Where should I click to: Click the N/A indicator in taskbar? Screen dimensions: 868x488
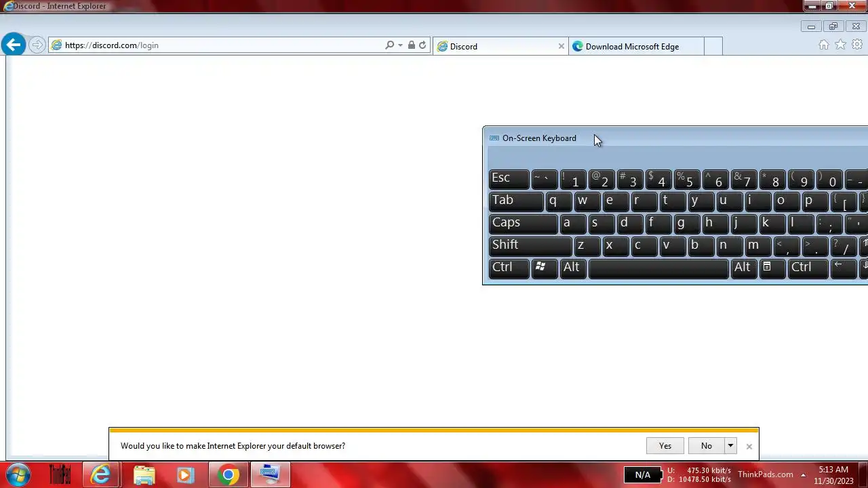[x=642, y=474]
